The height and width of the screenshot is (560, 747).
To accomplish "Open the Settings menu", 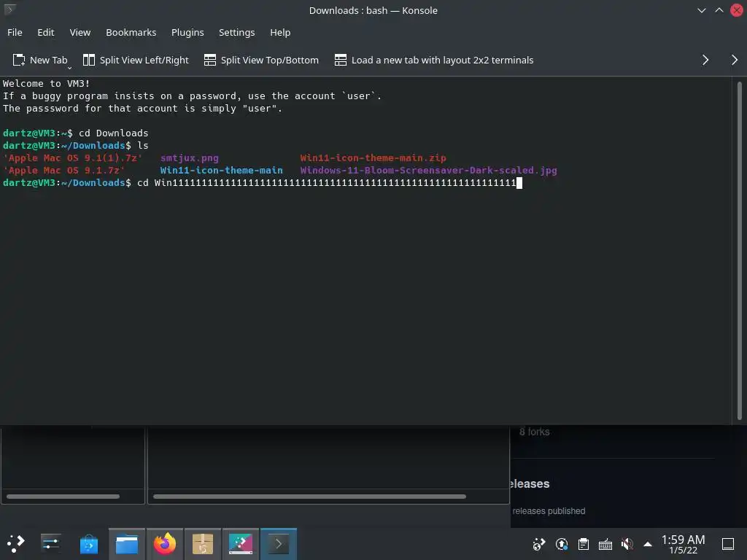I will [x=237, y=32].
